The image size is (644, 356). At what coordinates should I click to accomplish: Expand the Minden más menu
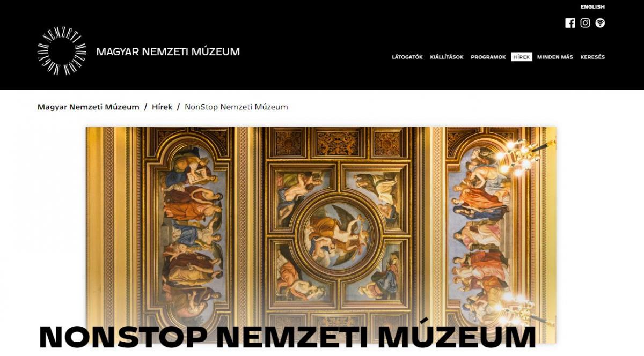point(555,57)
